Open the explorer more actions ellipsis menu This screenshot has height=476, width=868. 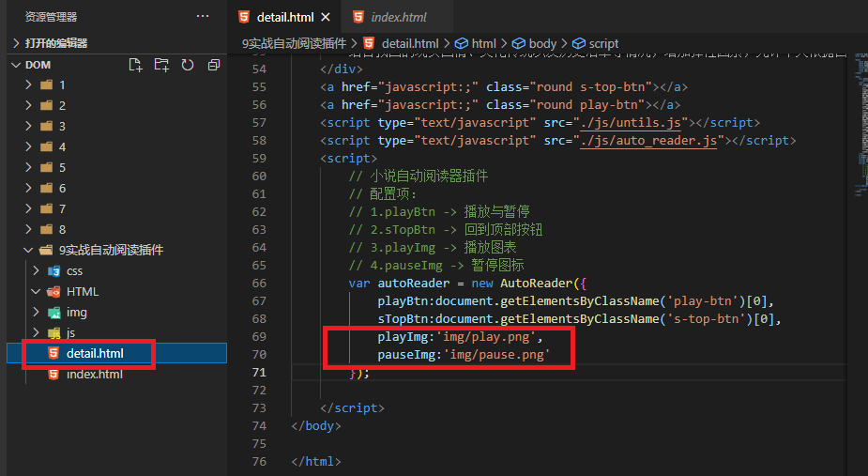point(203,17)
